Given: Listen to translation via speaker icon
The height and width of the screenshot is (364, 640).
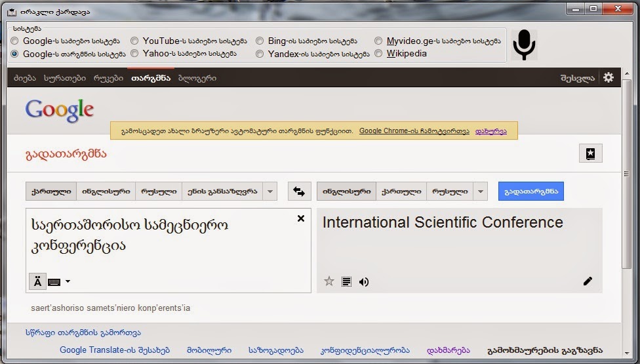Looking at the screenshot, I should (x=364, y=282).
